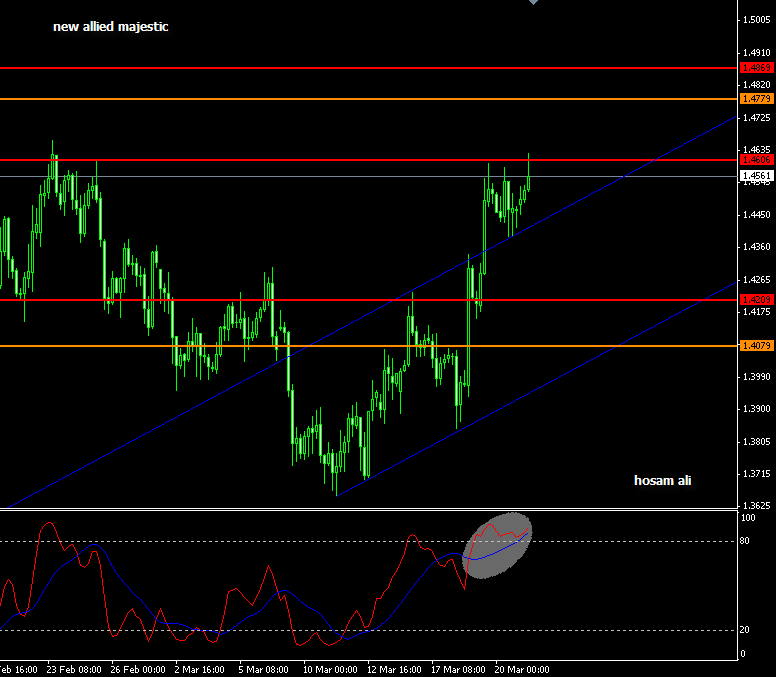Click the 1.5005 value on price scale
The width and height of the screenshot is (776, 677).
(755, 20)
